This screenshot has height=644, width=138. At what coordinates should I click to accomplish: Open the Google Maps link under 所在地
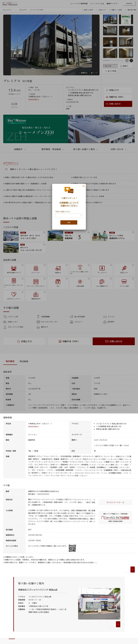[33, 99]
